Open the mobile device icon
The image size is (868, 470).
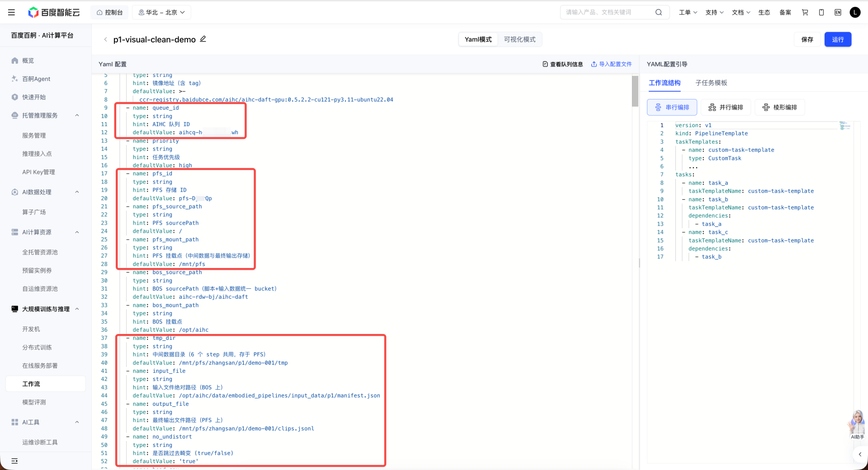pyautogui.click(x=821, y=12)
